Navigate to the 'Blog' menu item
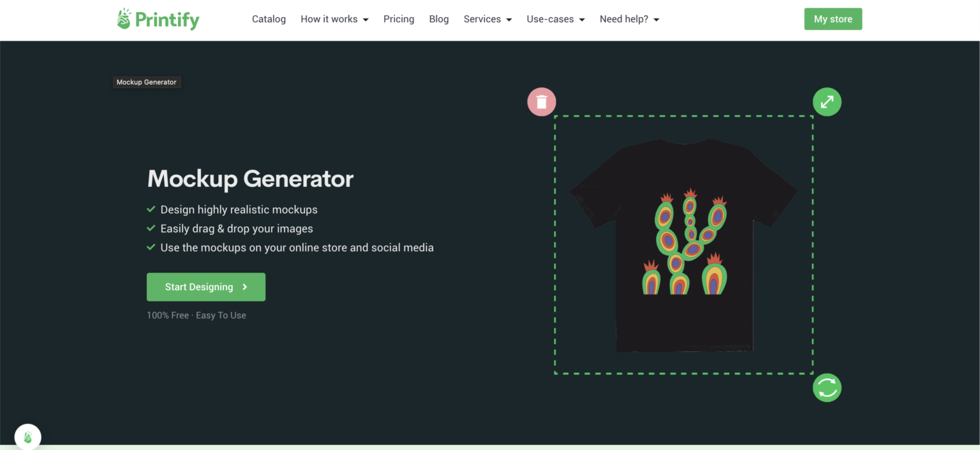The height and width of the screenshot is (450, 980). click(x=439, y=19)
